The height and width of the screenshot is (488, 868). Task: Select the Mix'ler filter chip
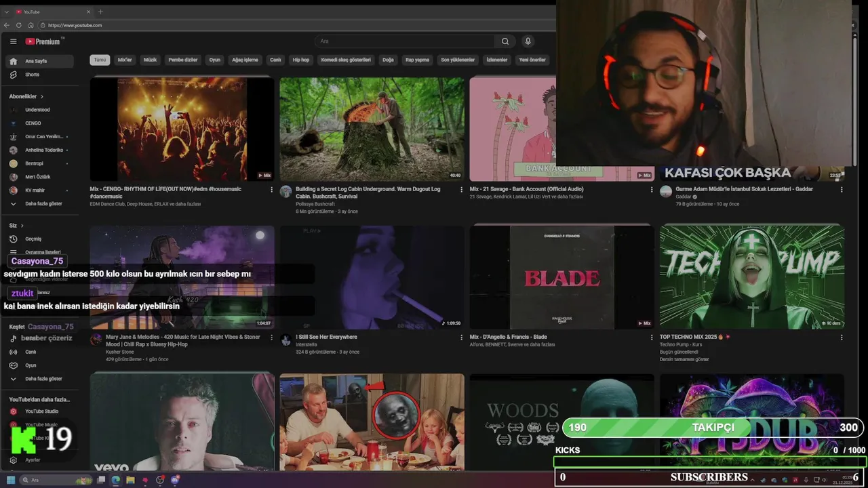tap(125, 60)
